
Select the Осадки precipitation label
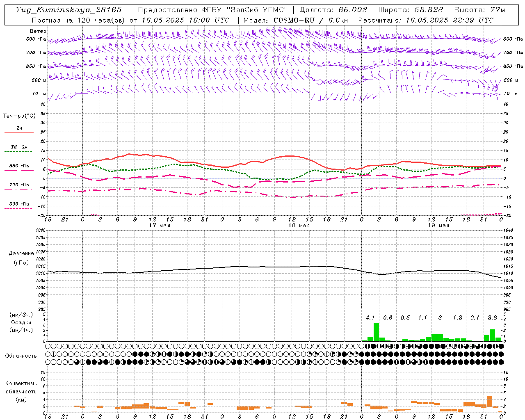[21, 322]
